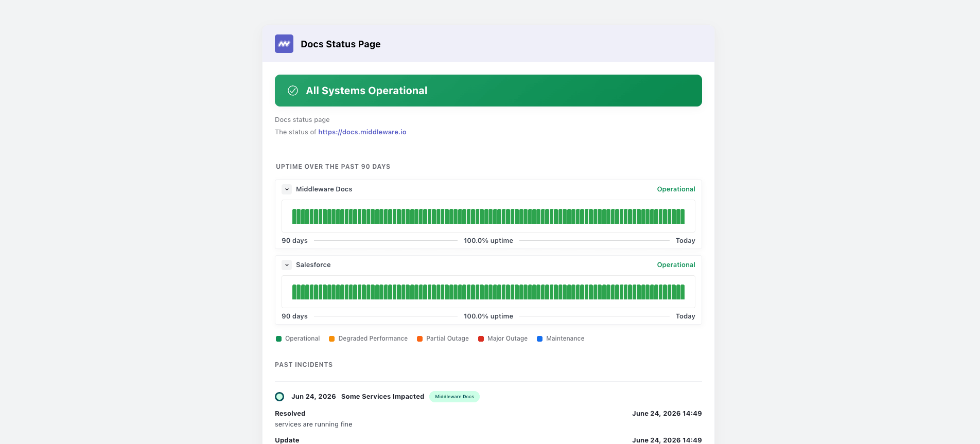The image size is (980, 444).
Task: Click the green Operational legend swatch
Action: point(279,339)
